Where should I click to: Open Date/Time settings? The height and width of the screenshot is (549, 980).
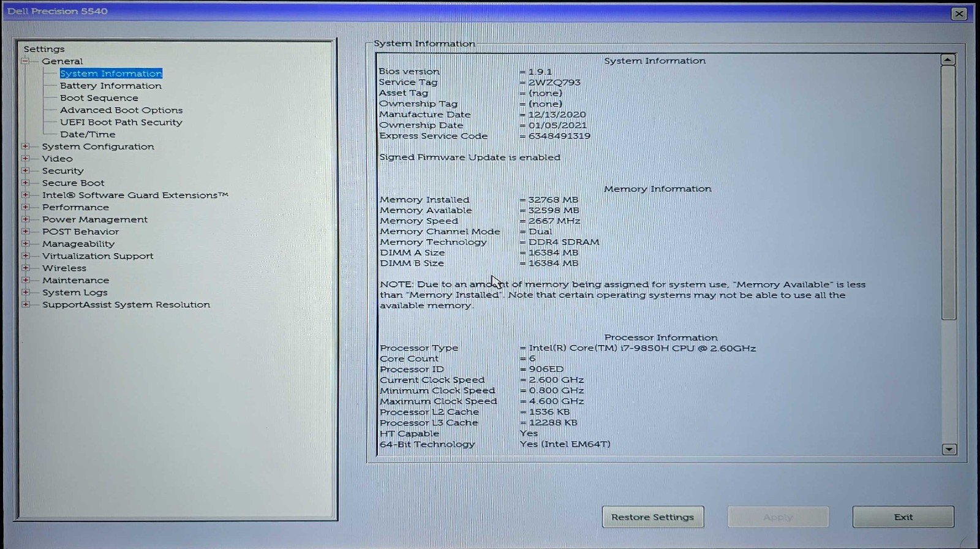click(x=88, y=134)
